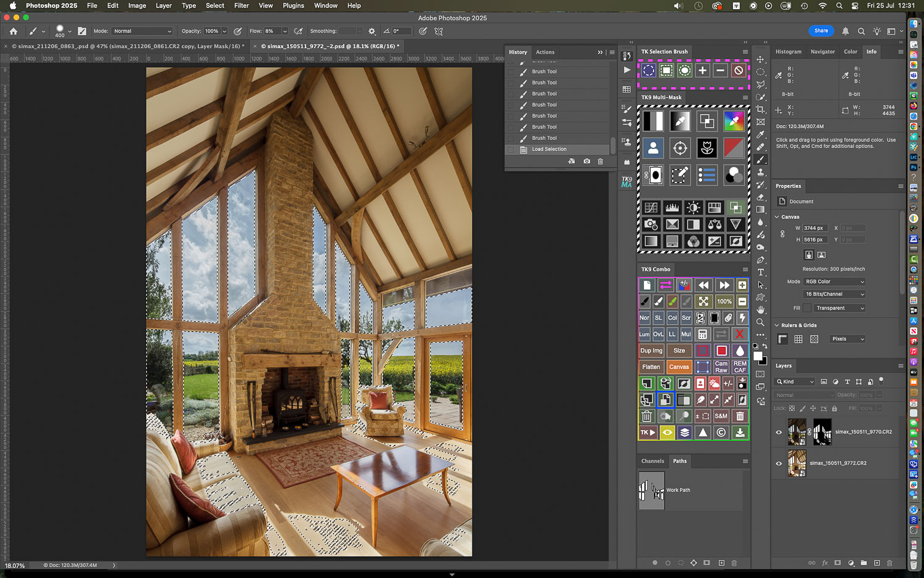
Task: Toggle the layer filter on/off switch
Action: coord(881,380)
